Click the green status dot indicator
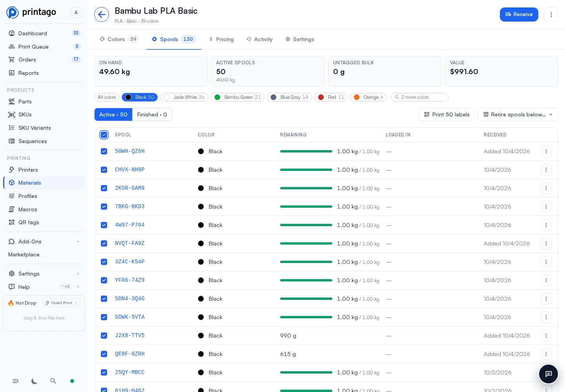The height and width of the screenshot is (392, 565). coord(72,381)
